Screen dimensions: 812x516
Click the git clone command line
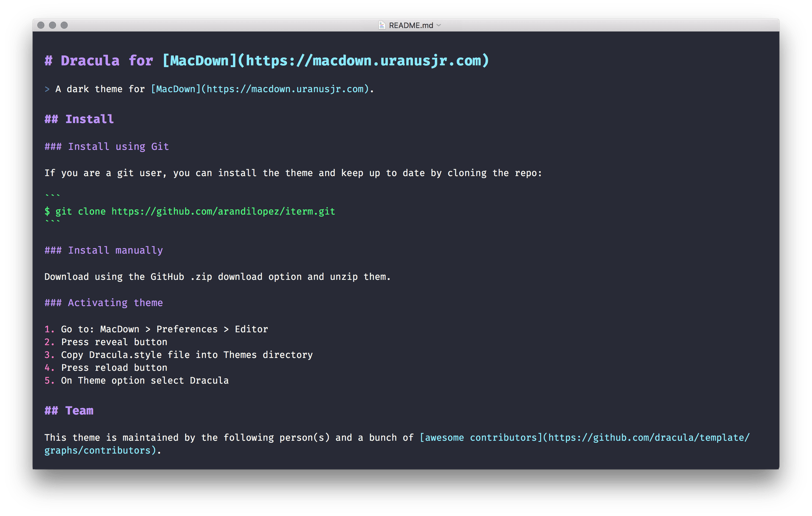click(190, 211)
